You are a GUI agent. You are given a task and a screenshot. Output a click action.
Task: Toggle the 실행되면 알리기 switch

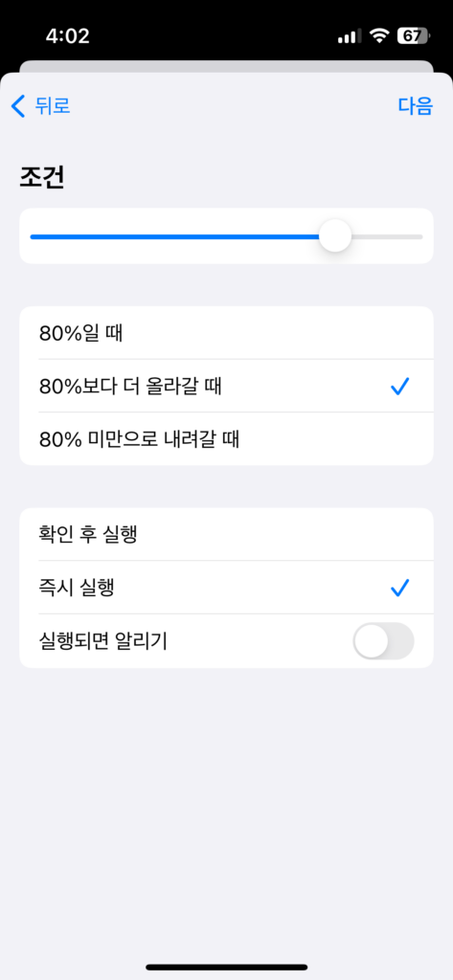click(383, 640)
